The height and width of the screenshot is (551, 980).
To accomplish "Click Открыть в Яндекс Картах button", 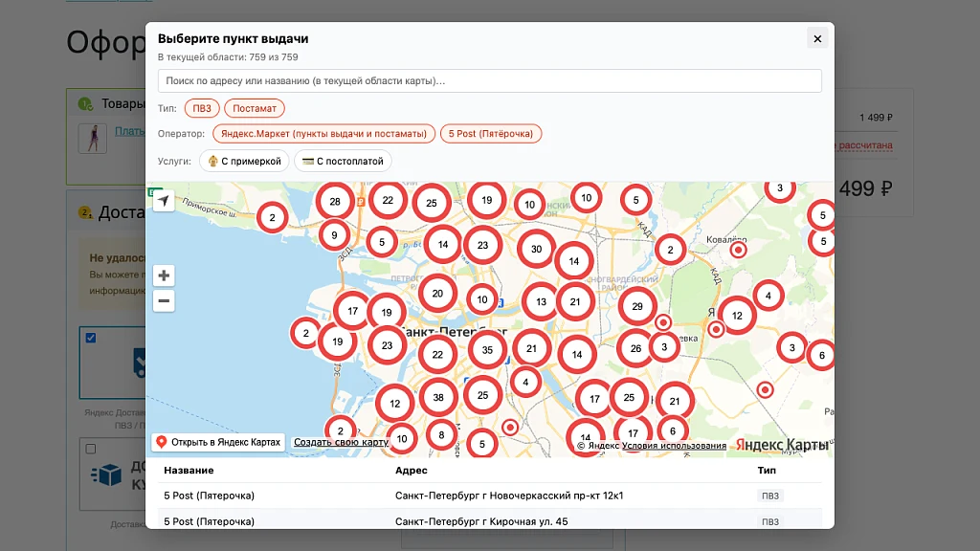I will click(x=218, y=442).
